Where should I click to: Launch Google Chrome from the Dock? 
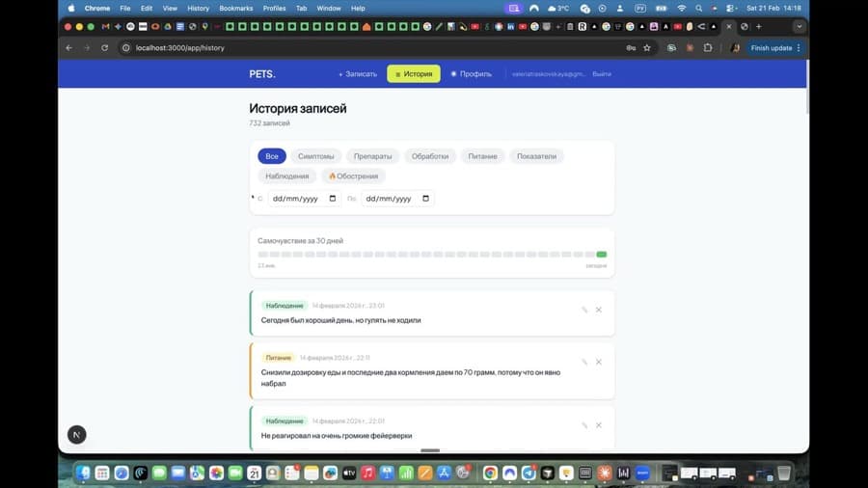tap(490, 474)
